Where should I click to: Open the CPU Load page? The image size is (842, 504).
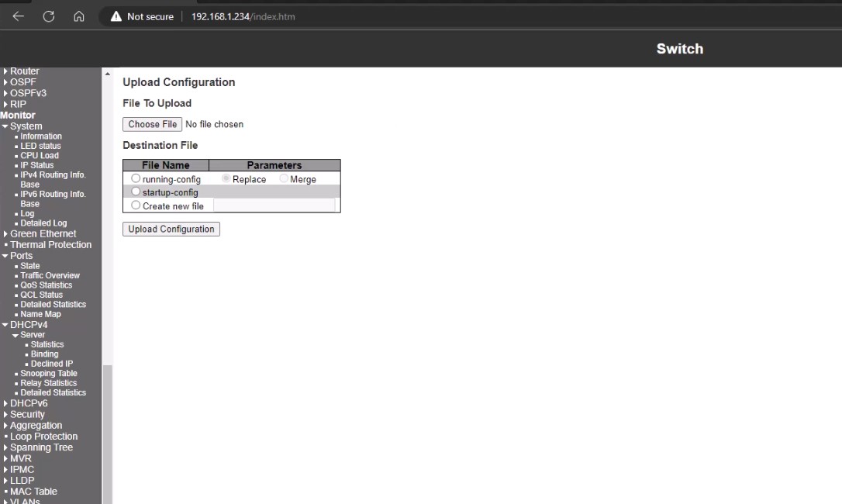[x=40, y=156]
